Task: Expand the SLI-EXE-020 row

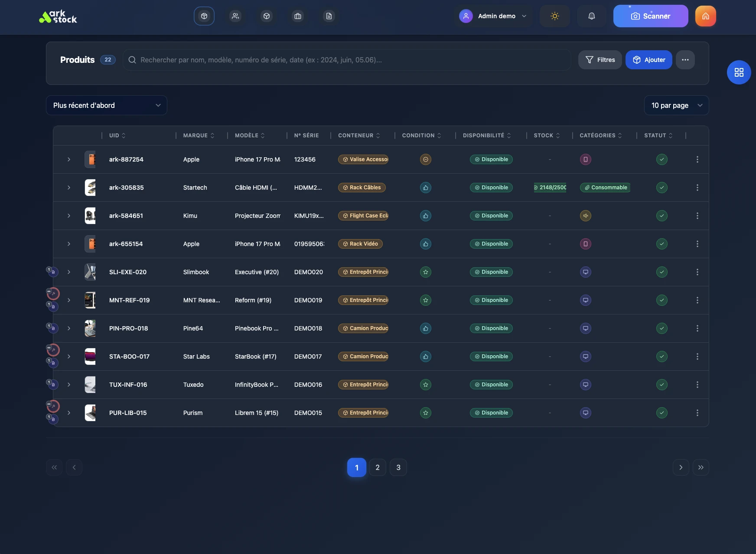Action: pos(69,272)
